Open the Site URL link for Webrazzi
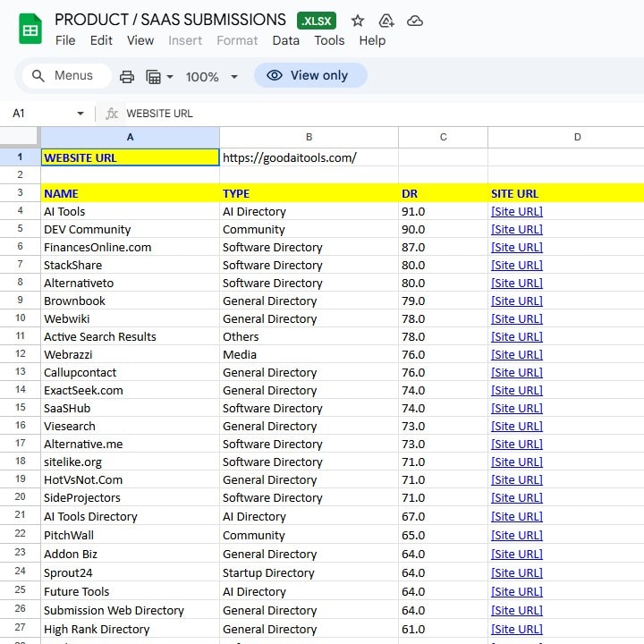The width and height of the screenshot is (644, 644). pos(517,355)
